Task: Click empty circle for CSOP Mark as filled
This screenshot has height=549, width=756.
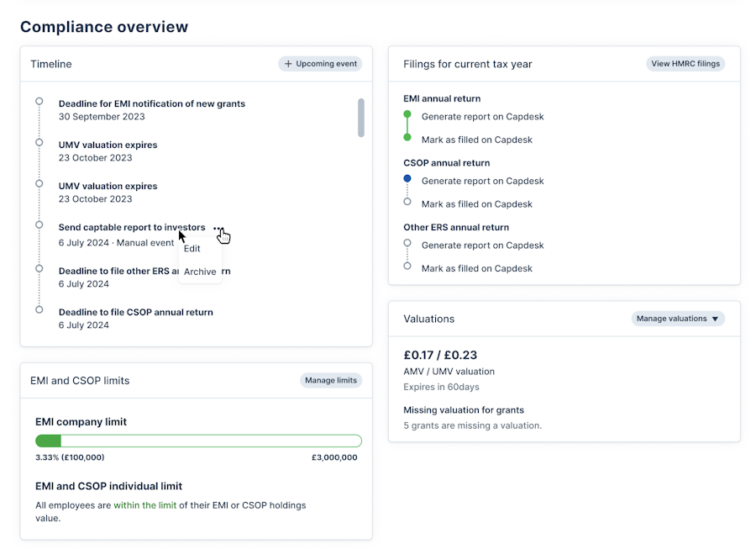Action: click(x=407, y=202)
